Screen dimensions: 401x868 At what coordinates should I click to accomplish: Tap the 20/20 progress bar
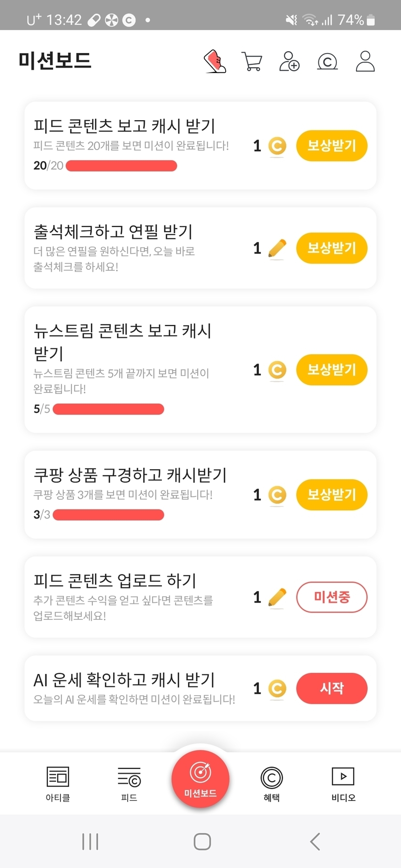(121, 166)
